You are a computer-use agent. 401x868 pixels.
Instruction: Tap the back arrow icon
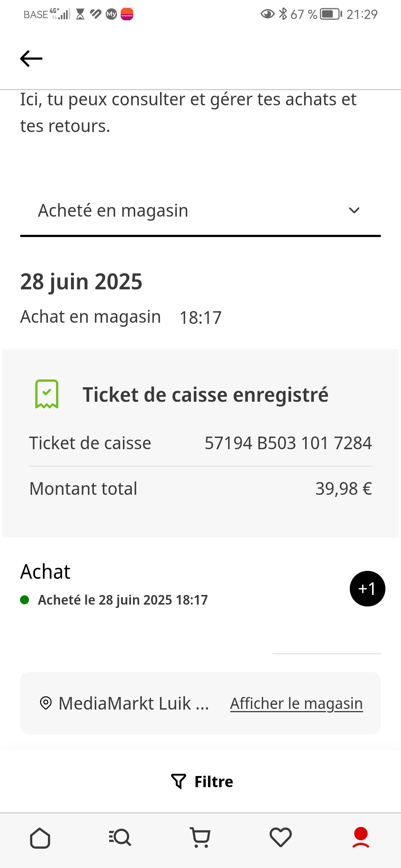31,59
